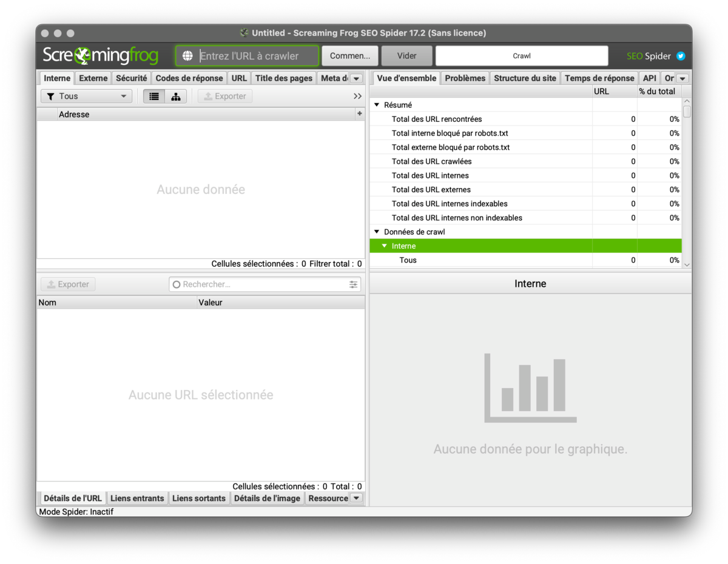Click the Screaming Frog logo

tap(101, 56)
